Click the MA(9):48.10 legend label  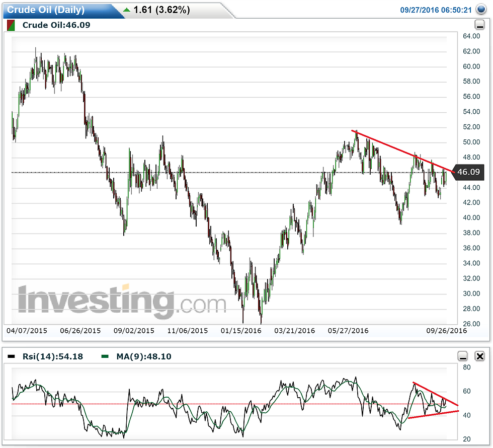pyautogui.click(x=144, y=356)
